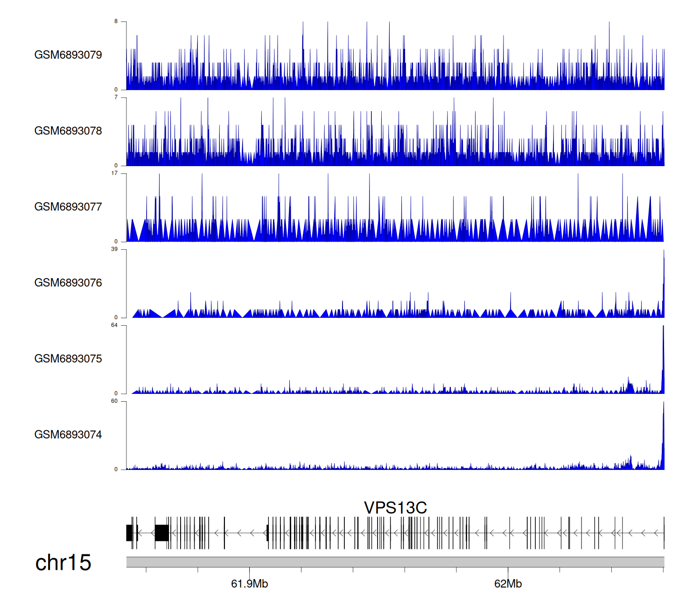Viewport: 700px width, 616px height.
Task: Click the GSM6893077 track name
Action: point(68,207)
